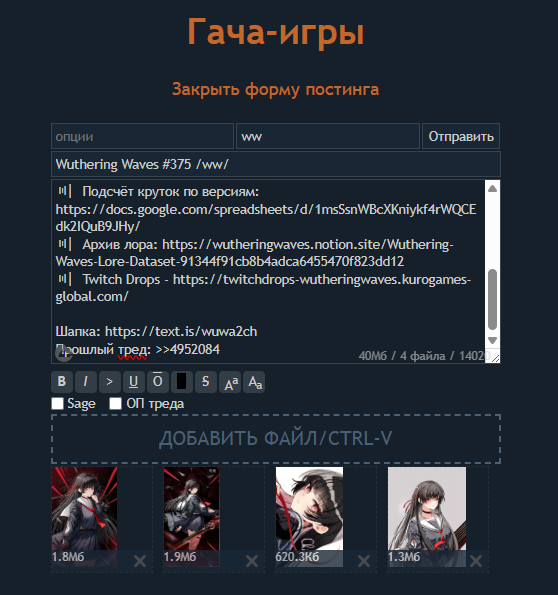Screen dimensions: 558x595
Task: Apply subscript text formatting
Action: pyautogui.click(x=254, y=381)
